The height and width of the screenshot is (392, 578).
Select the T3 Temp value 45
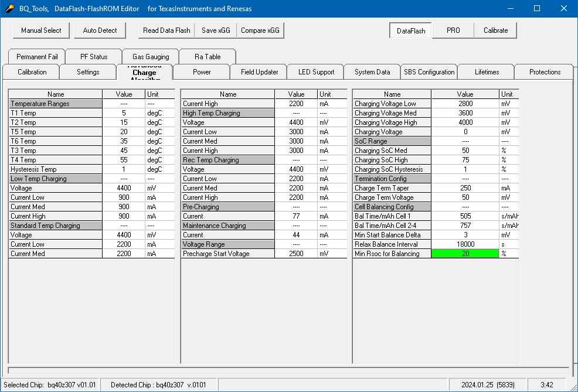click(x=124, y=151)
